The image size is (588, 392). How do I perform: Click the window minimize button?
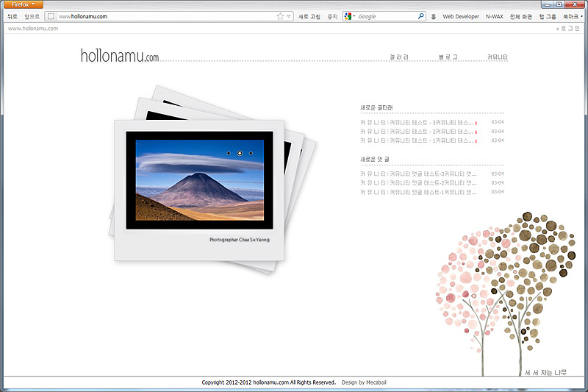click(548, 4)
